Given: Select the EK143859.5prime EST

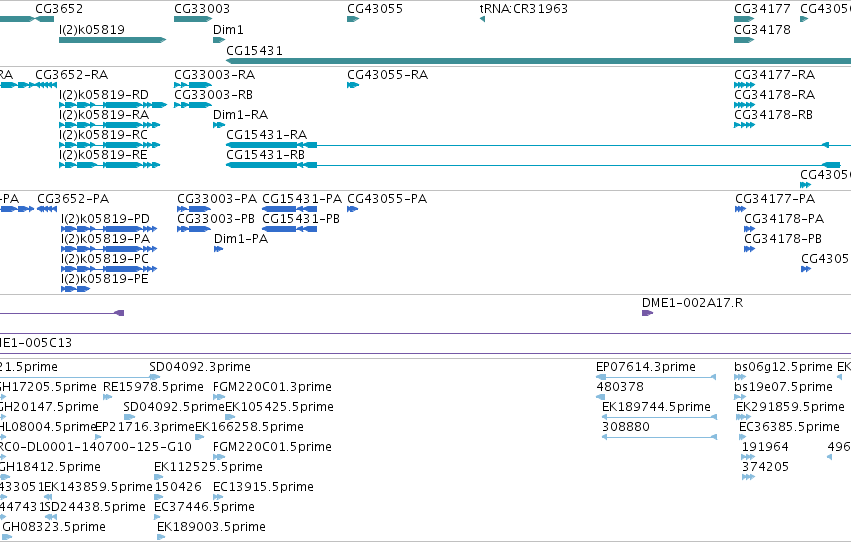Looking at the screenshot, I should [48, 497].
